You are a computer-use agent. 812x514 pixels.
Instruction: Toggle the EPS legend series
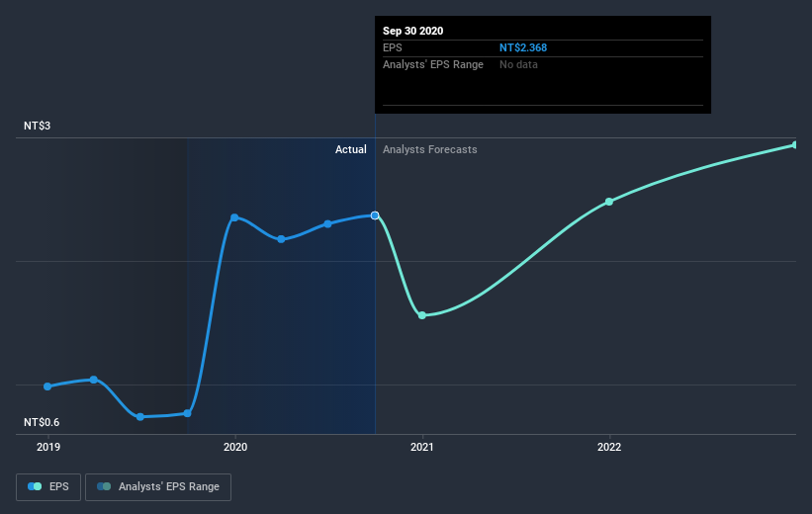click(x=48, y=487)
